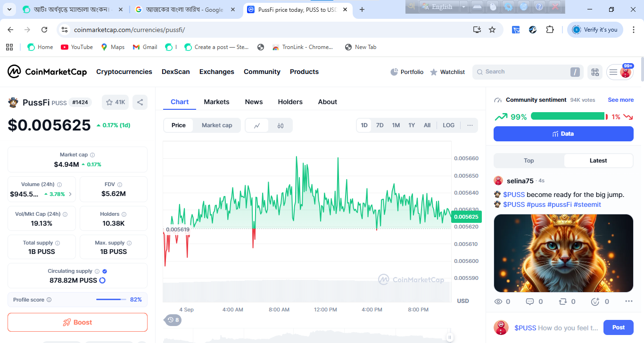The height and width of the screenshot is (343, 644).
Task: Open the Chrome Extensions puzzle icon
Action: (550, 30)
